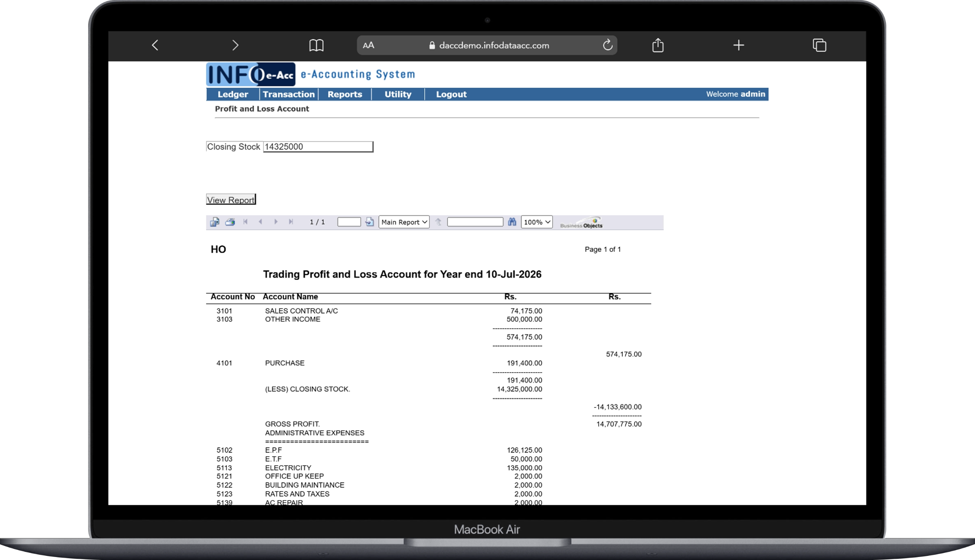Click the HO branch heading

click(218, 249)
